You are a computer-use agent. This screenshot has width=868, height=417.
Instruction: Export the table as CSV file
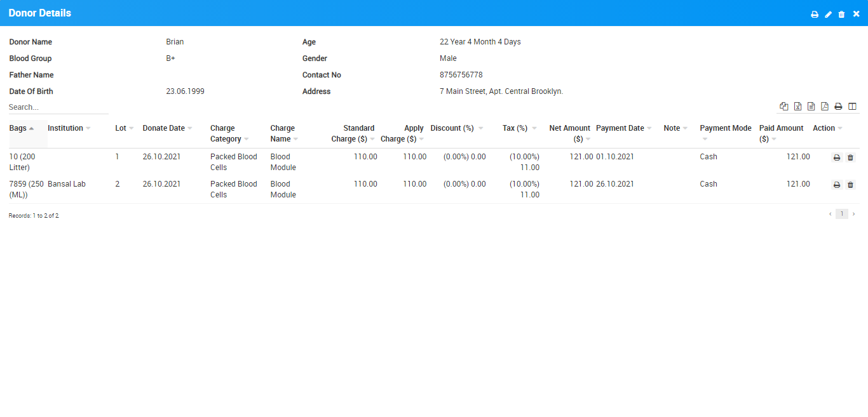coord(811,107)
